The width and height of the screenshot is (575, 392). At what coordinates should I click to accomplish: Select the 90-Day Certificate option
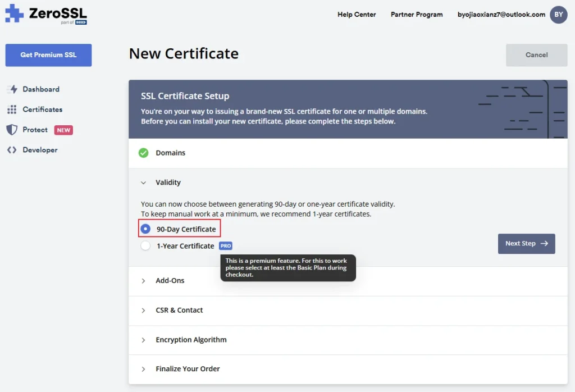145,228
